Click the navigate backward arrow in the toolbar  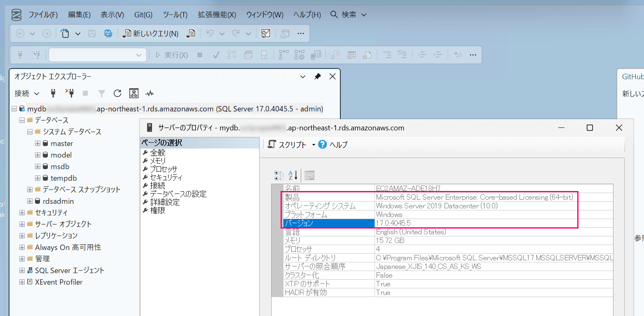(x=20, y=34)
